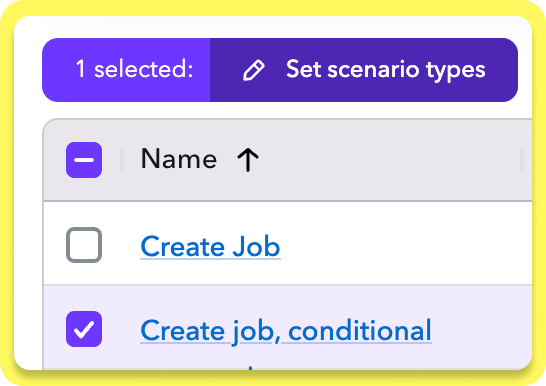546x386 pixels.
Task: Click the divider left of Name header
Action: 122,160
